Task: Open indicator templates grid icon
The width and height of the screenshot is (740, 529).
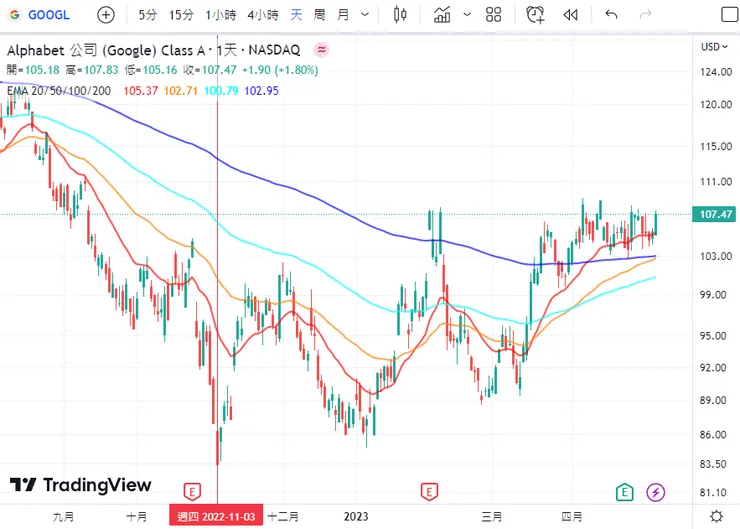Action: click(494, 15)
